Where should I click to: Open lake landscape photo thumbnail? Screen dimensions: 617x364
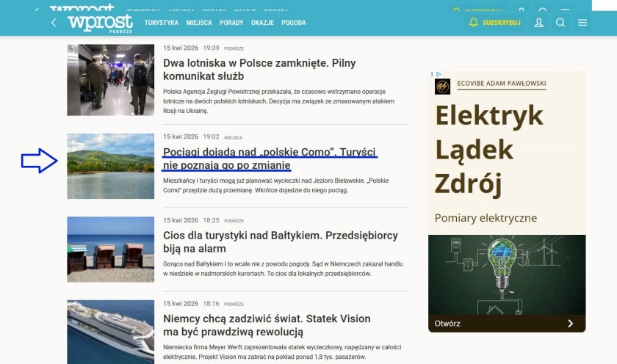click(x=111, y=166)
